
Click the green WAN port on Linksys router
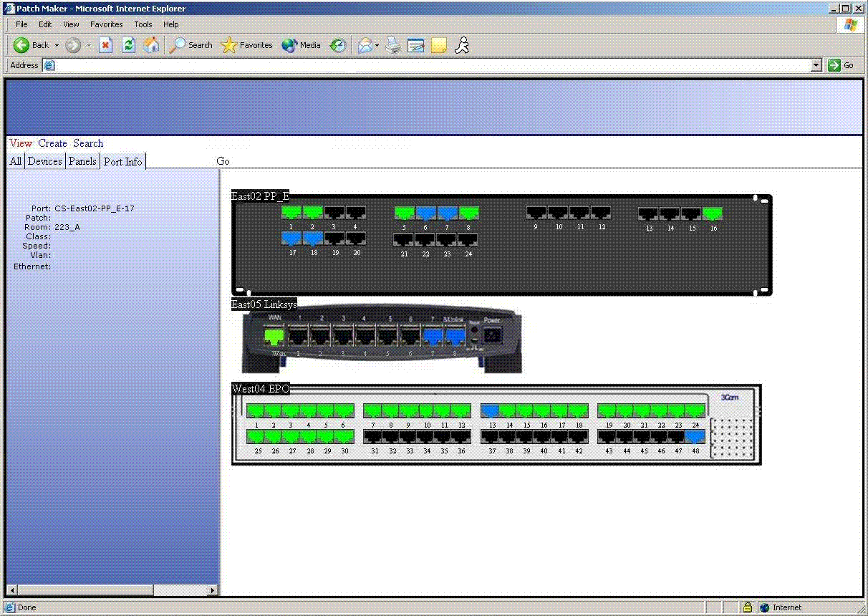click(x=274, y=336)
